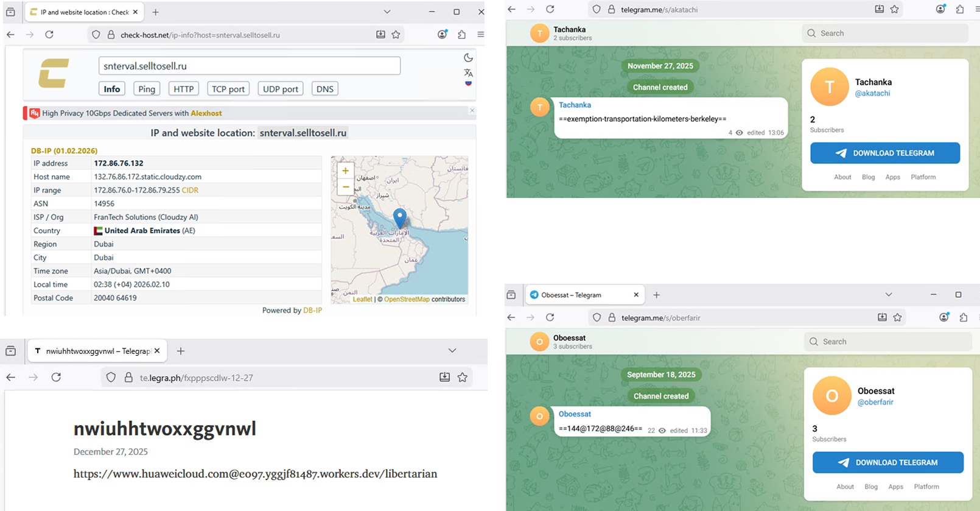Open the Platform link in the Oboessat card
This screenshot has height=511, width=980.
pos(926,487)
